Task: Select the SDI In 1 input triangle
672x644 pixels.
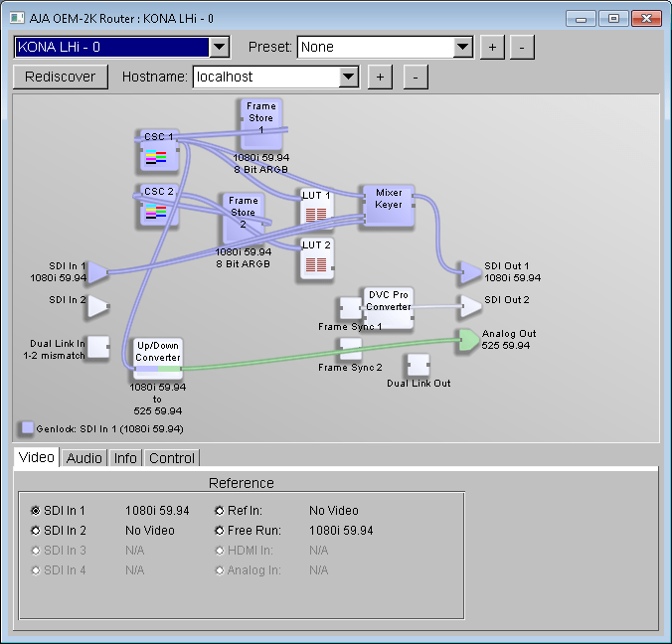Action: [x=98, y=272]
